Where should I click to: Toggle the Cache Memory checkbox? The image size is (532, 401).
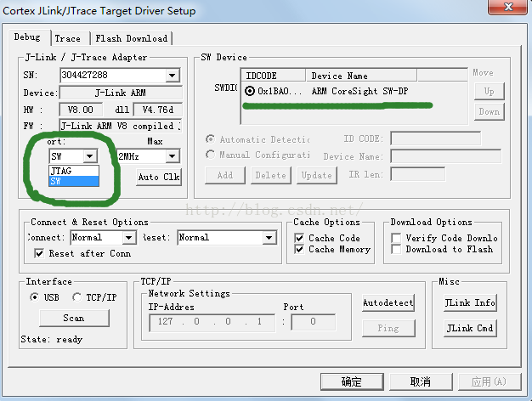[299, 250]
